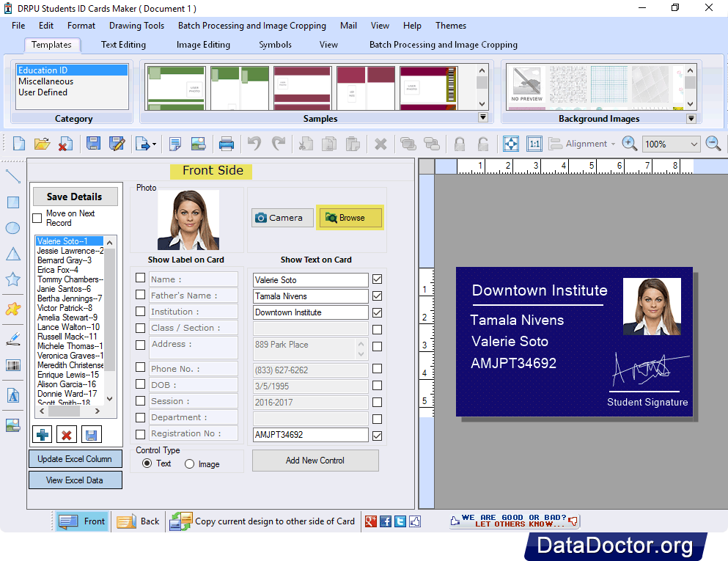Select the Signature pen tool in sidebar

[13, 339]
